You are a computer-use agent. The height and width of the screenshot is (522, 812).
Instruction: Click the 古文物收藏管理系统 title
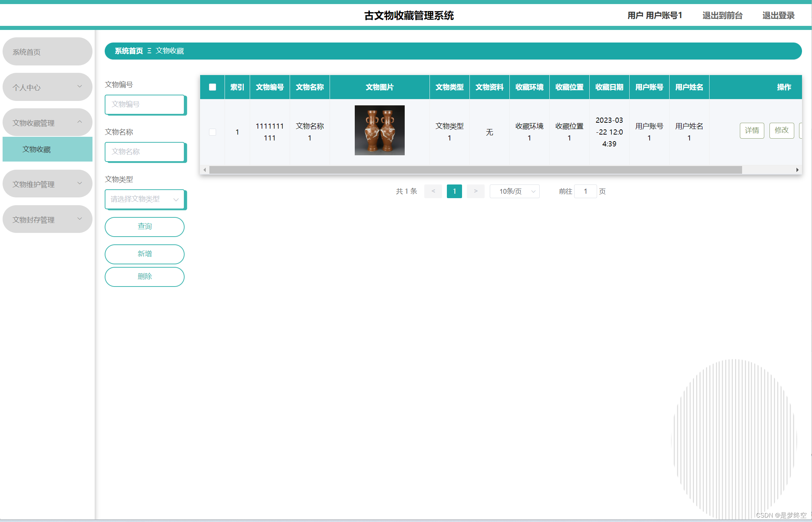pos(409,16)
